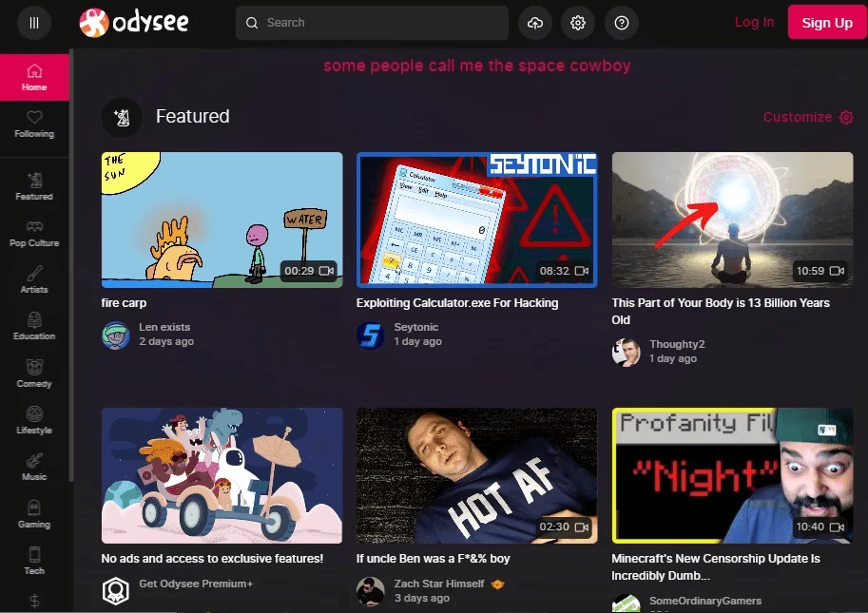
Task: Click the sidebar vertical scrollbar
Action: (71, 265)
